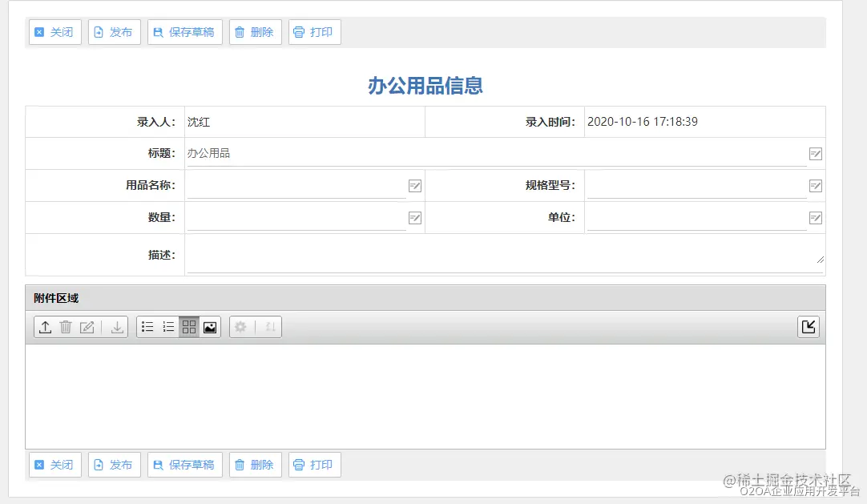Click the top 删除 button
Screen dimensions: 867x504
255,32
